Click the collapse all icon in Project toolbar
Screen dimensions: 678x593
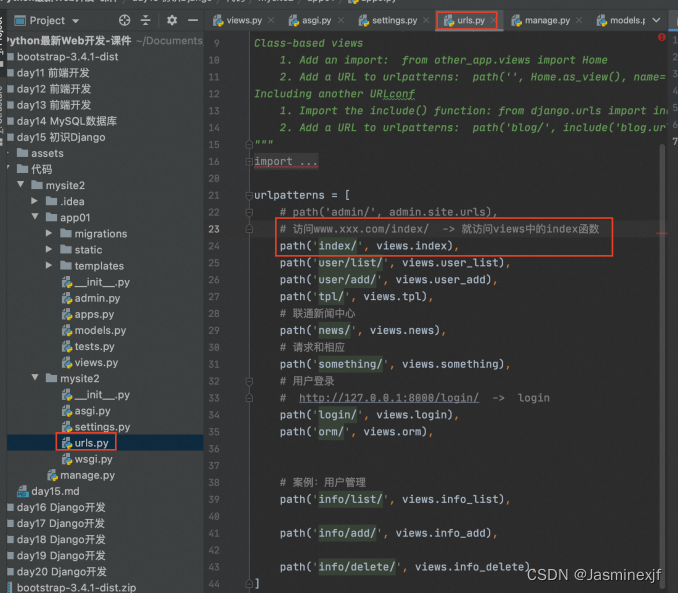pos(146,20)
